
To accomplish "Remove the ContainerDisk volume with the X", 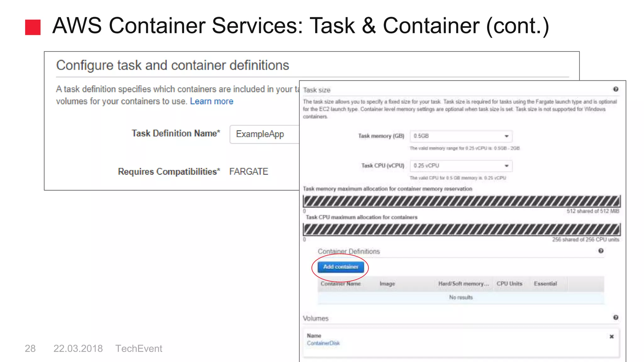I will (x=612, y=337).
